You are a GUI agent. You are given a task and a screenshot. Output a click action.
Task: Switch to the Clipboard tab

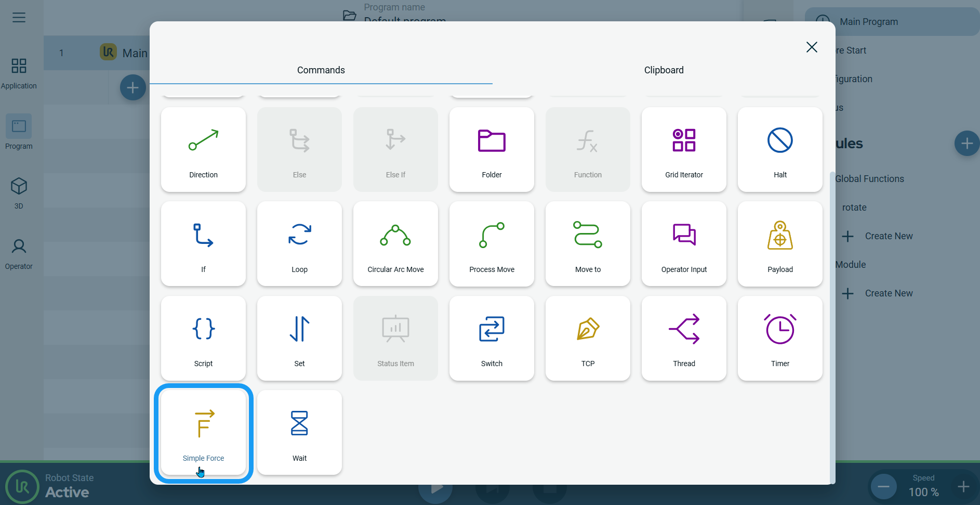[x=664, y=70]
